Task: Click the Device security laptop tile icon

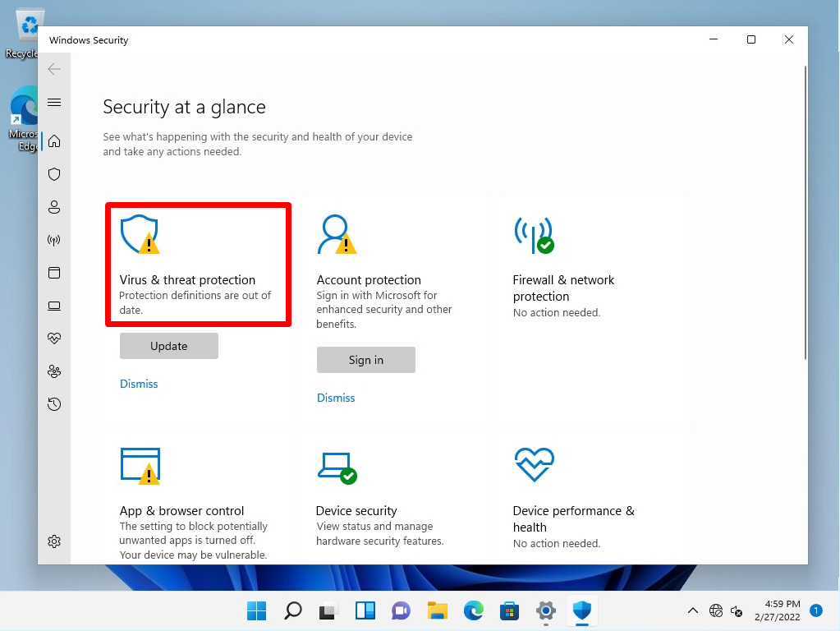Action: pos(337,467)
